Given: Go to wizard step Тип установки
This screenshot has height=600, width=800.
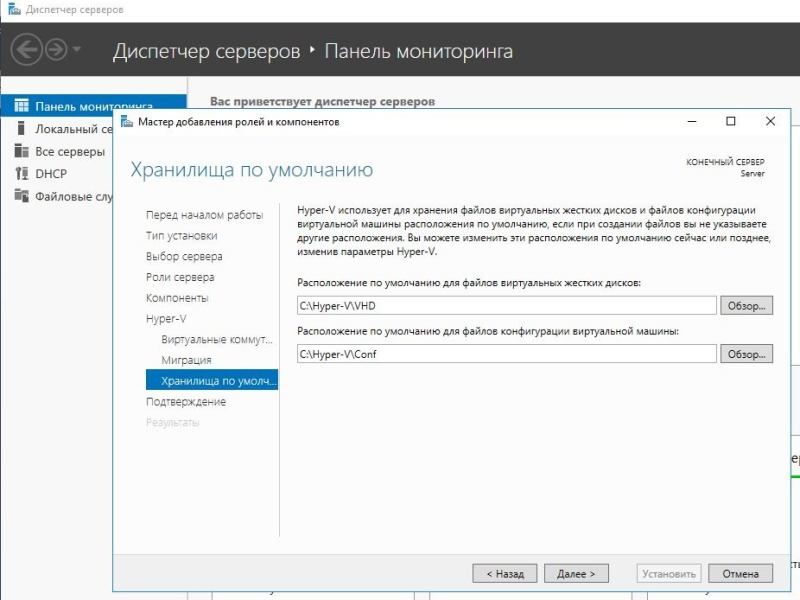Looking at the screenshot, I should pos(182,236).
